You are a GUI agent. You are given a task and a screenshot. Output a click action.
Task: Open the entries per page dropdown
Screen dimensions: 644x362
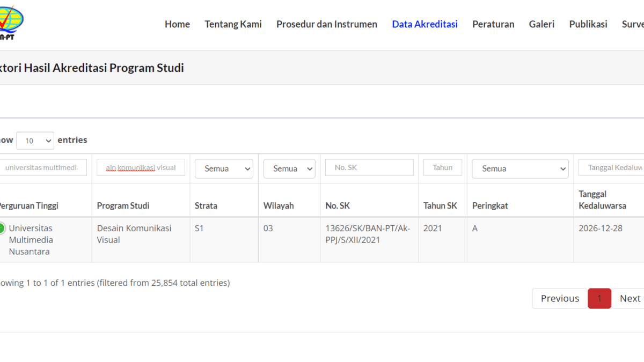[35, 141]
